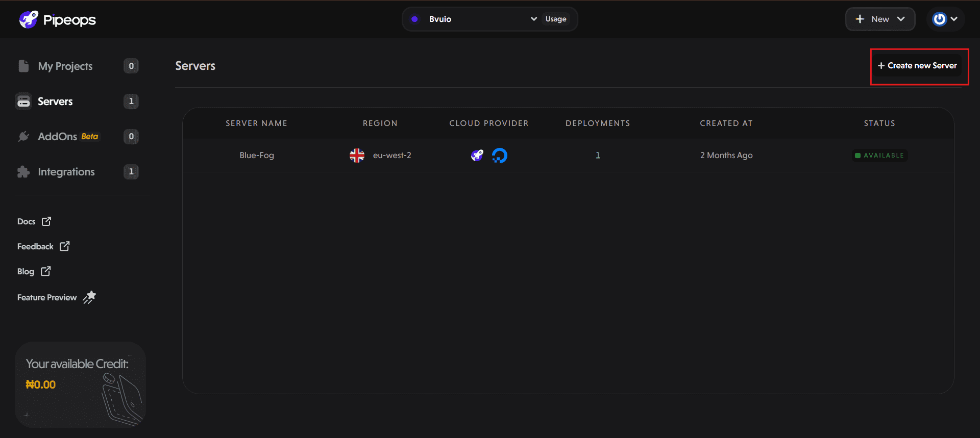The width and height of the screenshot is (980, 438).
Task: Click the AVAILABLE status badge
Action: (880, 156)
